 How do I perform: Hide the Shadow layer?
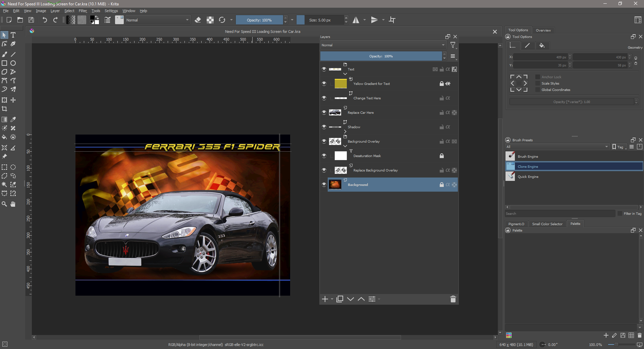[x=324, y=127]
